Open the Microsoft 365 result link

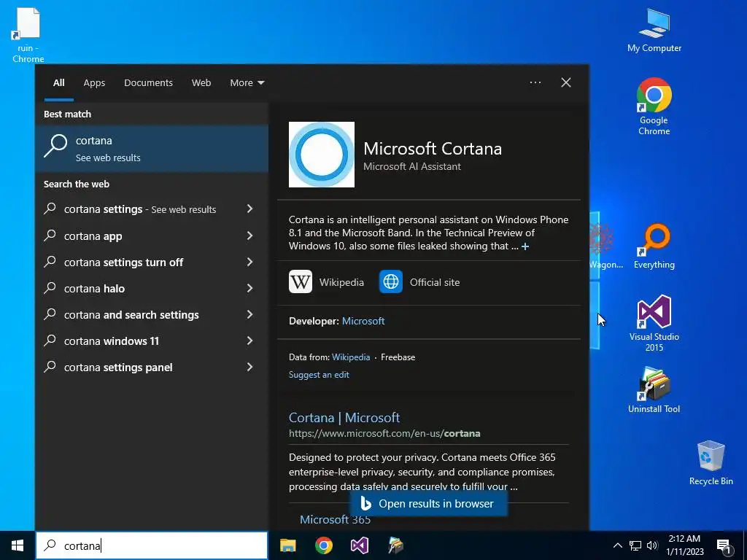(x=335, y=519)
